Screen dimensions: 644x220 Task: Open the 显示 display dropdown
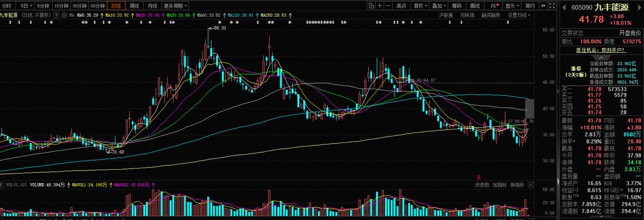pos(512,6)
